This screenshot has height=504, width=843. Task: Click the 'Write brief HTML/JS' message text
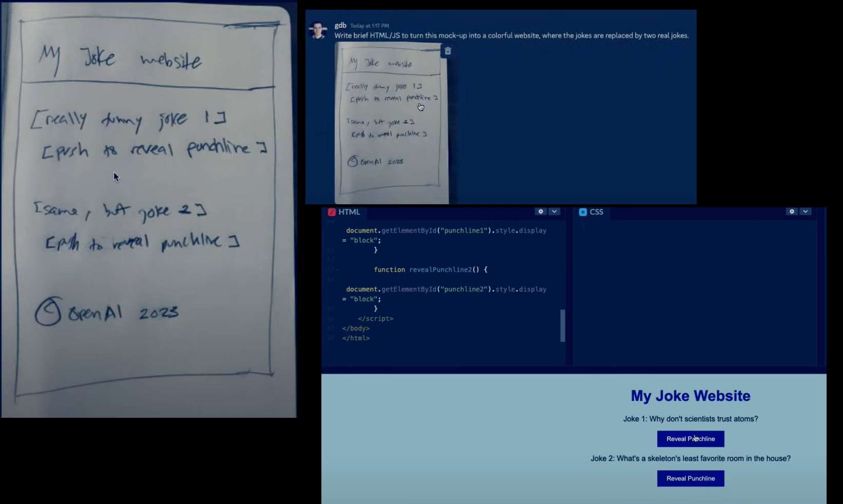tap(511, 35)
